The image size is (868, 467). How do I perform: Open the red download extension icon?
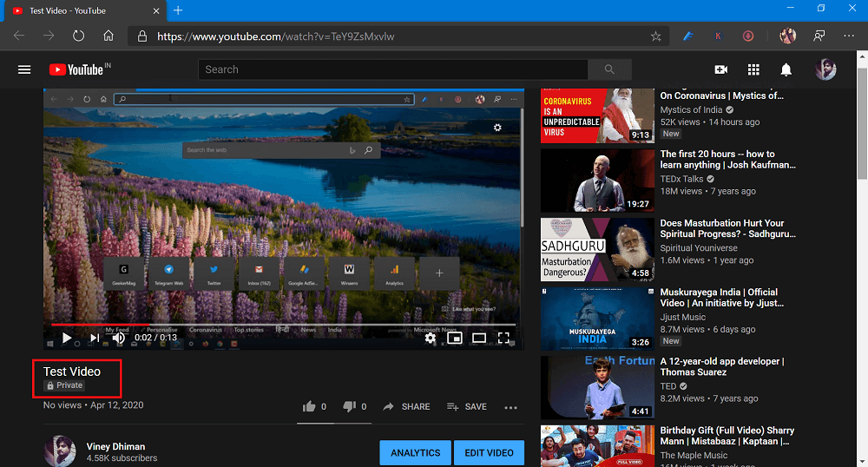[x=748, y=36]
